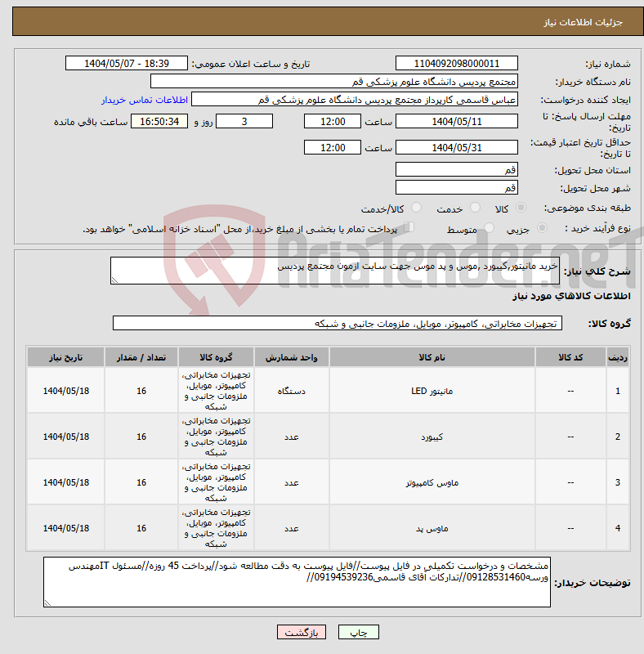The image size is (644, 654).
Task: Click the واحد شمارش column header
Action: [292, 357]
